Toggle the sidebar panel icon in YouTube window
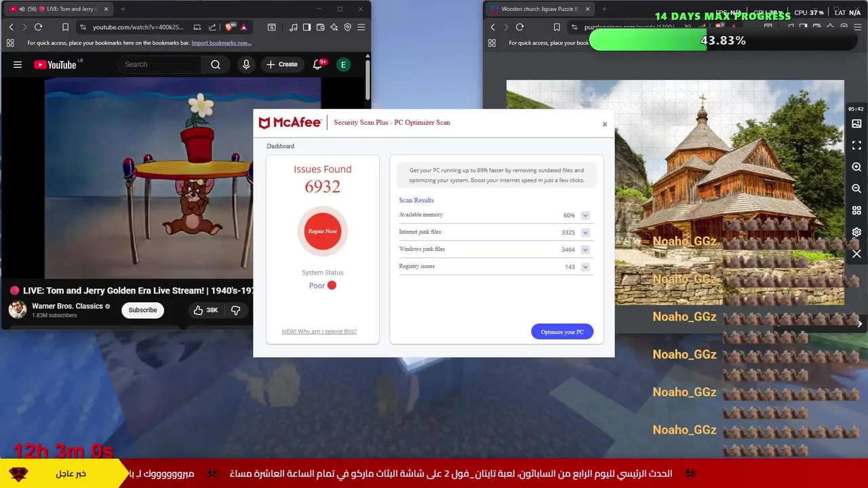Viewport: 868px width, 488px height. click(307, 27)
